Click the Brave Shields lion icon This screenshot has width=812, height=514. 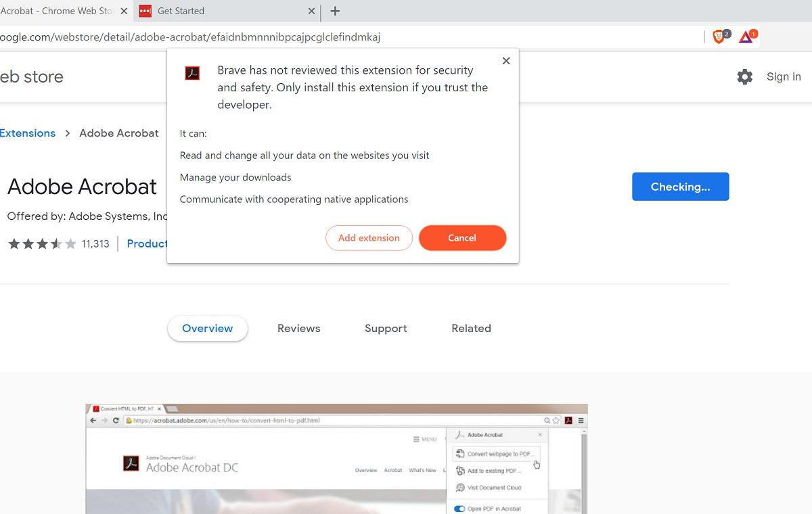point(719,37)
